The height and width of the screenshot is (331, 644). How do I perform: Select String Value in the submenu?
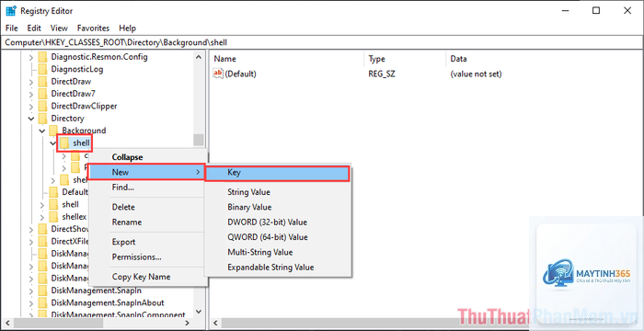coord(277,192)
